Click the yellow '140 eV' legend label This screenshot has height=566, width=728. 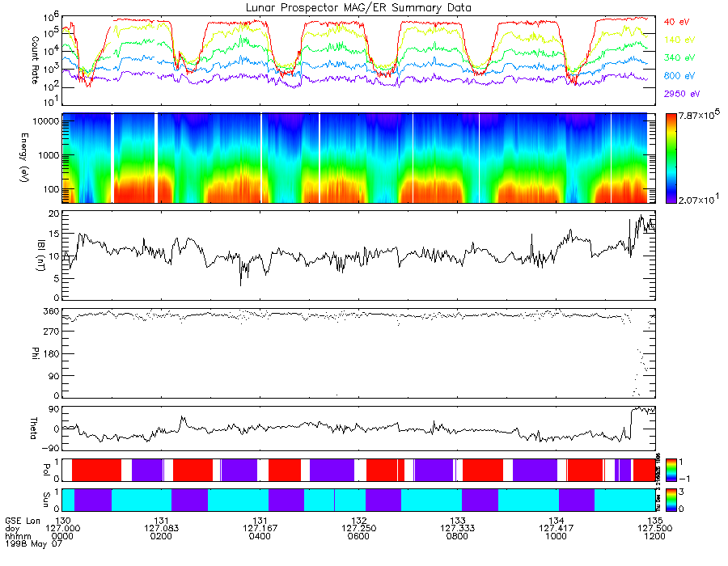[x=679, y=40]
